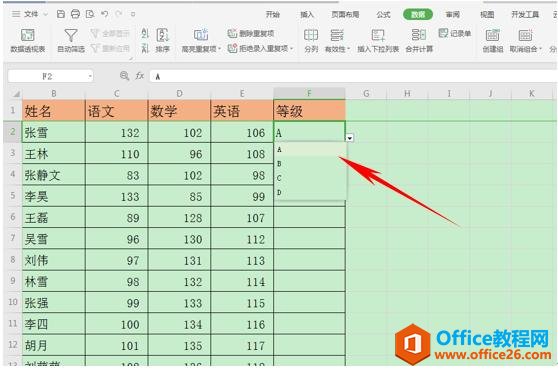The width and height of the screenshot is (558, 372).
Task: Click the dropdown arrow beside cell F2
Action: coord(350,138)
